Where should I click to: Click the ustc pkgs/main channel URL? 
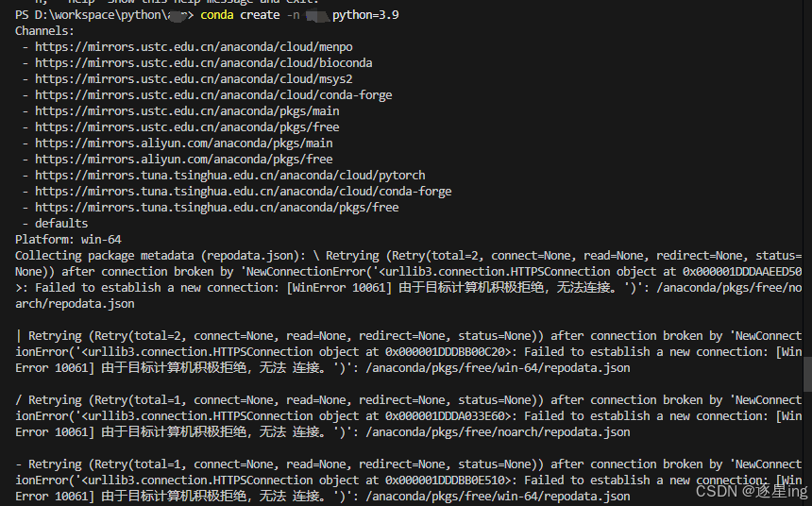[187, 111]
